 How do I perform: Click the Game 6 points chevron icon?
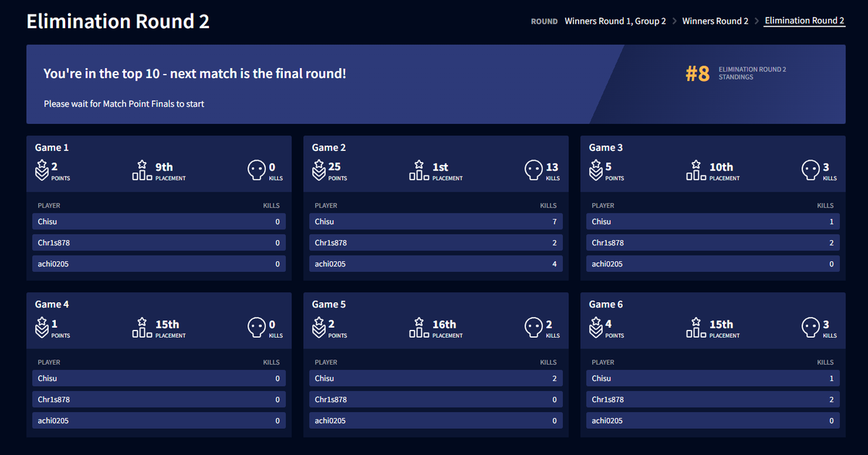coord(595,328)
